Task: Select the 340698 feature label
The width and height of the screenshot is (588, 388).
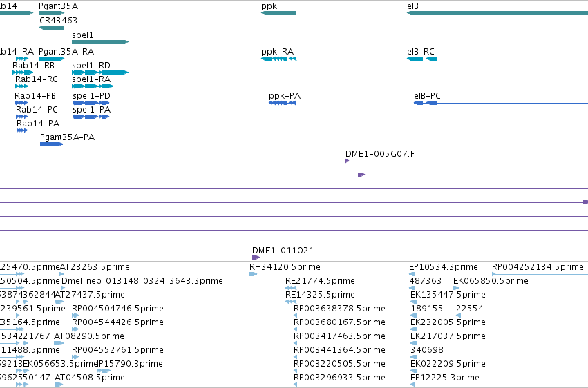Action: tap(427, 350)
